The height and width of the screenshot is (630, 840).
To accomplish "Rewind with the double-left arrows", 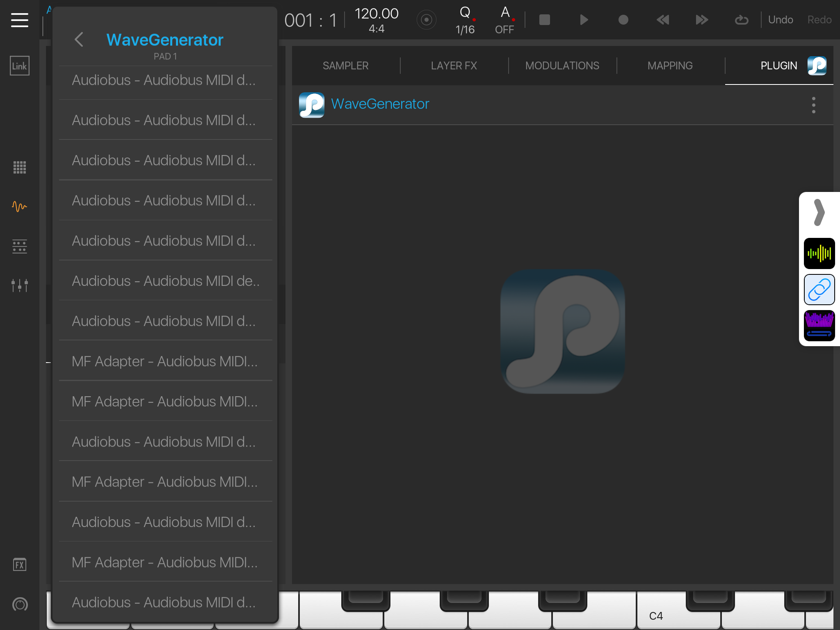I will pos(662,20).
